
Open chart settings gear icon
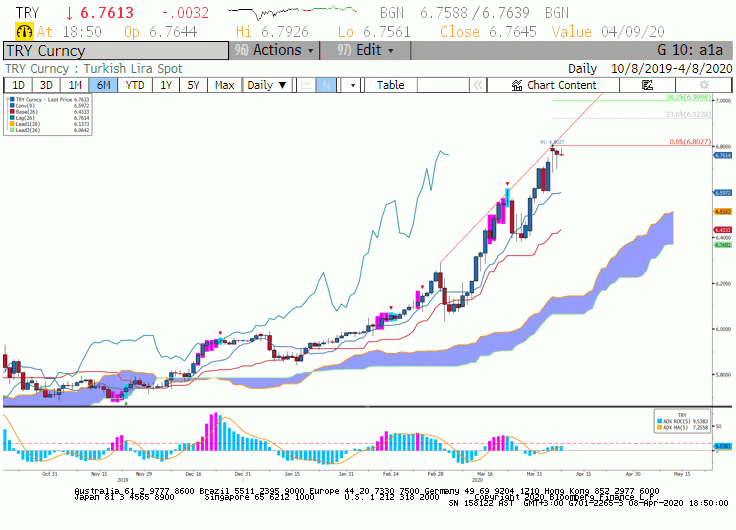coord(703,85)
